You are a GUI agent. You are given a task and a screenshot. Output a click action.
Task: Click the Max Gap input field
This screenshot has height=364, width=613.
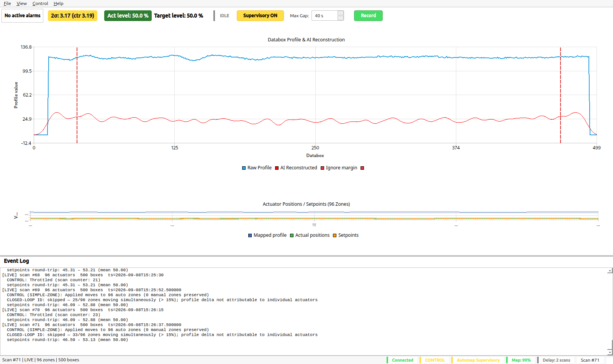pyautogui.click(x=325, y=16)
